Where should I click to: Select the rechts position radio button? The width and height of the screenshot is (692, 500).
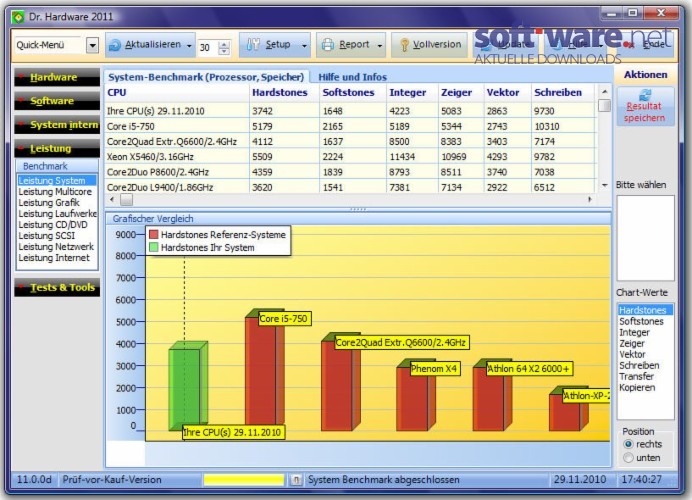(628, 444)
